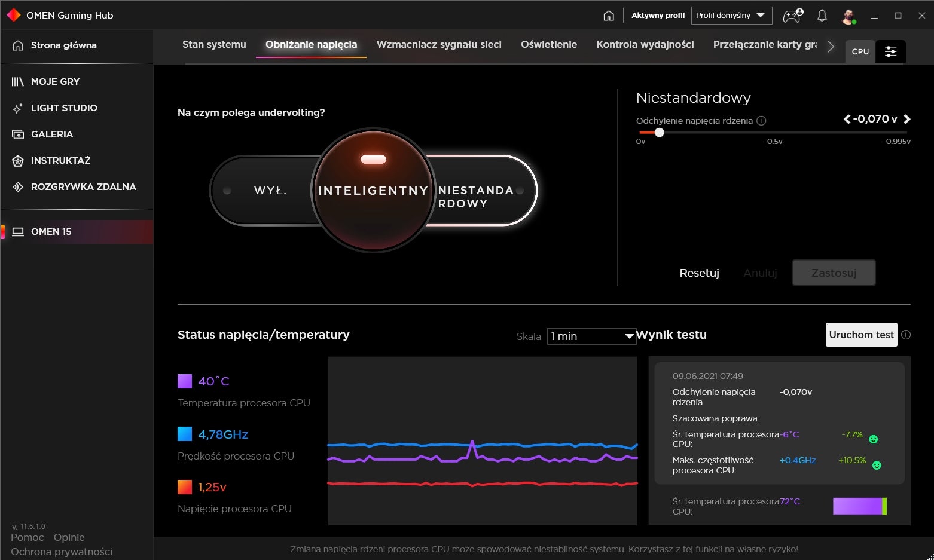Screen dimensions: 934x560
Task: Click the INSTRUKTAŻ coaching icon
Action: [18, 161]
